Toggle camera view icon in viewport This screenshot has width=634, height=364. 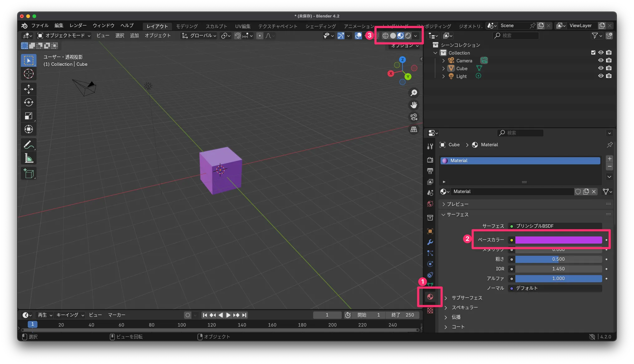tap(414, 117)
